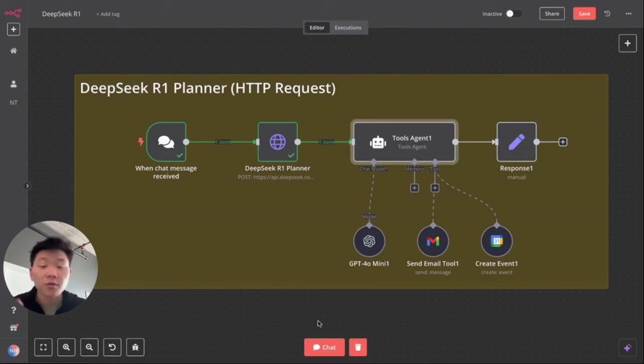This screenshot has width=644, height=364.
Task: Click the Model label above GPT-4o Mini1
Action: click(x=369, y=216)
